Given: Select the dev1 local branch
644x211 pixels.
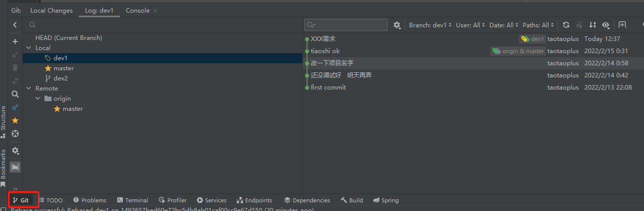Looking at the screenshot, I should pos(162,58).
